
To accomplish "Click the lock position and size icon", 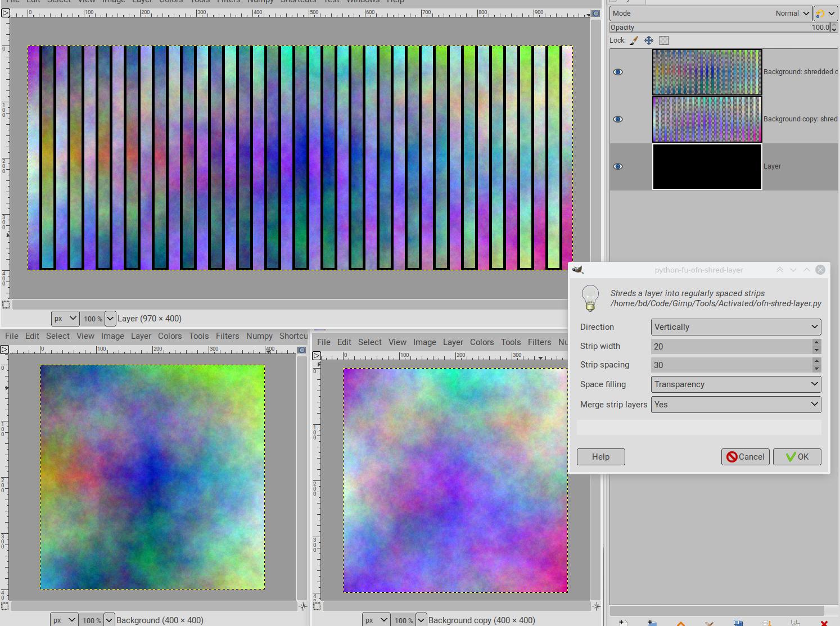I will 649,40.
